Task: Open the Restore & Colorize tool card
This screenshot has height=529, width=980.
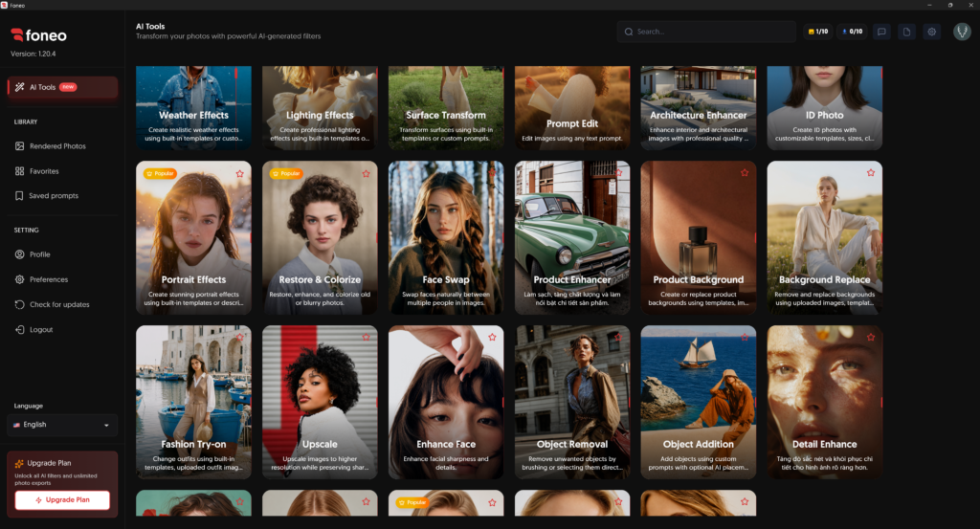Action: (x=320, y=238)
